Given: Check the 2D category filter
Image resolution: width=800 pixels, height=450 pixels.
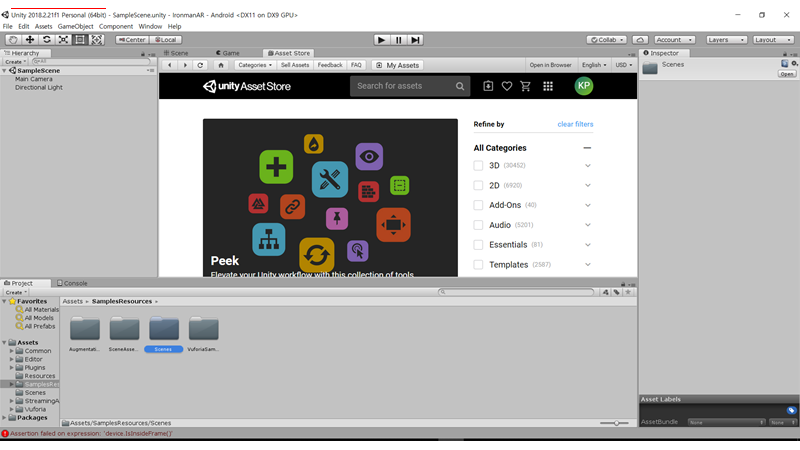Looking at the screenshot, I should click(x=478, y=185).
